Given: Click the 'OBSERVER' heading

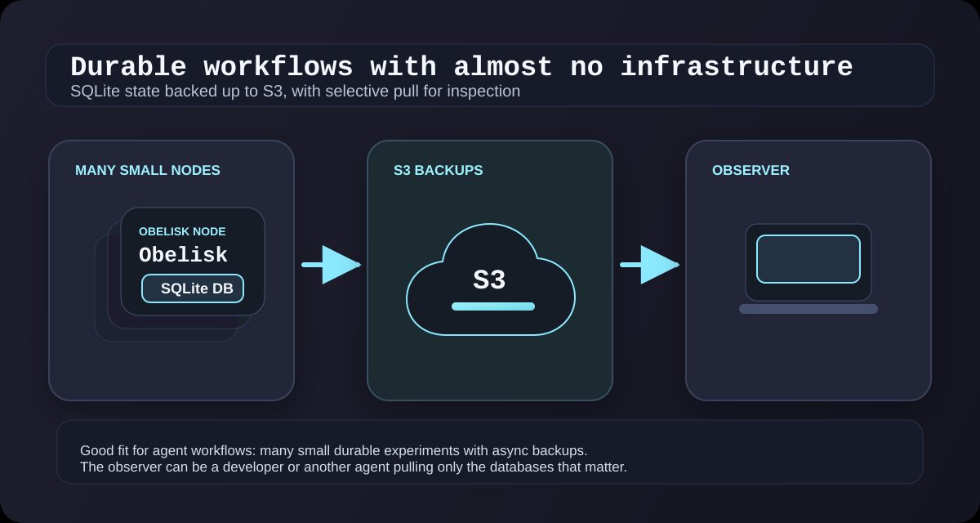Looking at the screenshot, I should click(x=751, y=171).
